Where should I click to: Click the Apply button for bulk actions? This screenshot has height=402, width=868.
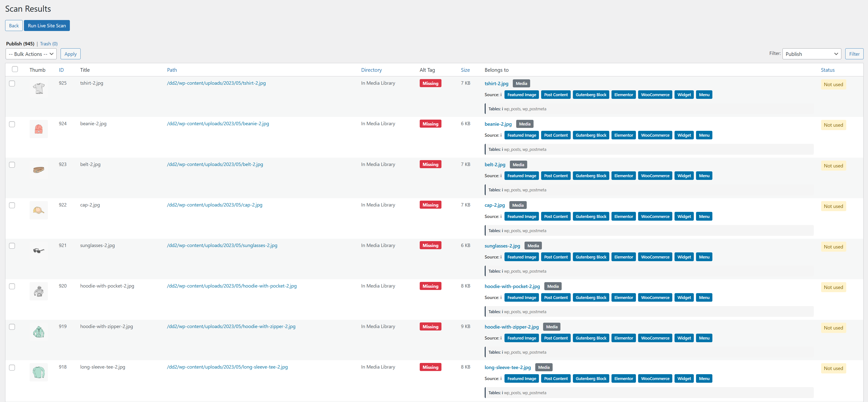[x=70, y=54]
